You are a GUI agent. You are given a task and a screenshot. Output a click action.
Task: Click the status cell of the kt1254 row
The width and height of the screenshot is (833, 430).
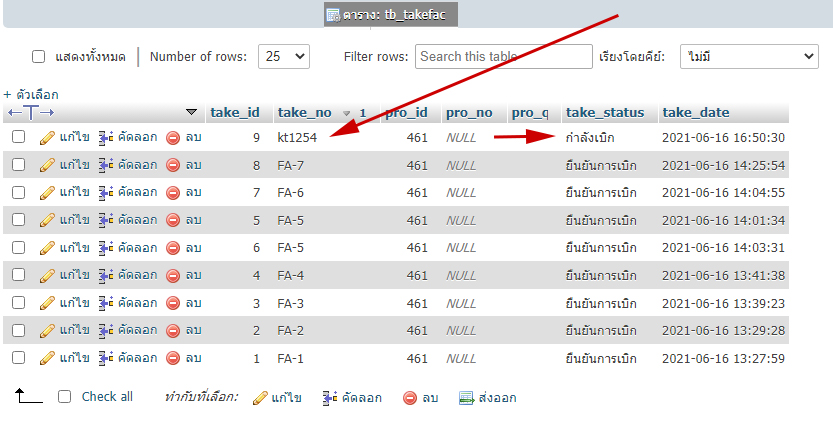coord(590,138)
